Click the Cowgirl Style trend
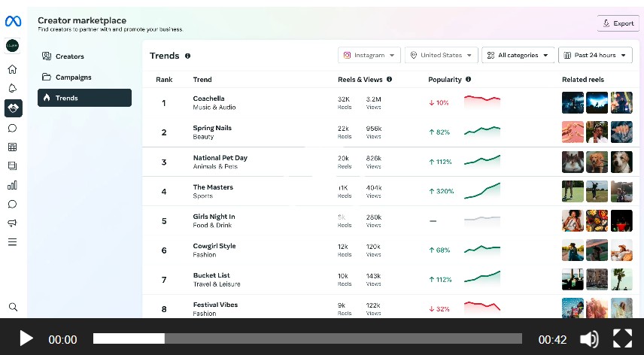Viewport: 644px width, 355px height. coord(214,246)
